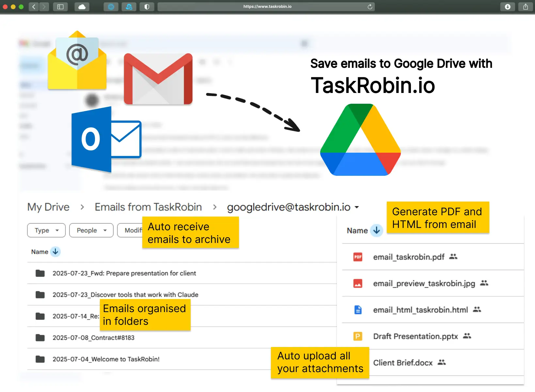The image size is (535, 392).
Task: Click the presentation icon for Draft Presentation.pptx
Action: point(358,336)
